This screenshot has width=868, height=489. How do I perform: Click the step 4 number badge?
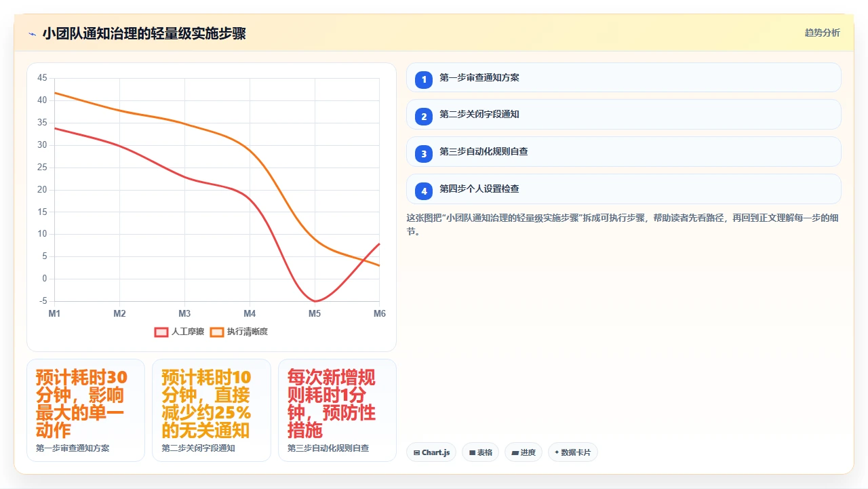point(424,191)
